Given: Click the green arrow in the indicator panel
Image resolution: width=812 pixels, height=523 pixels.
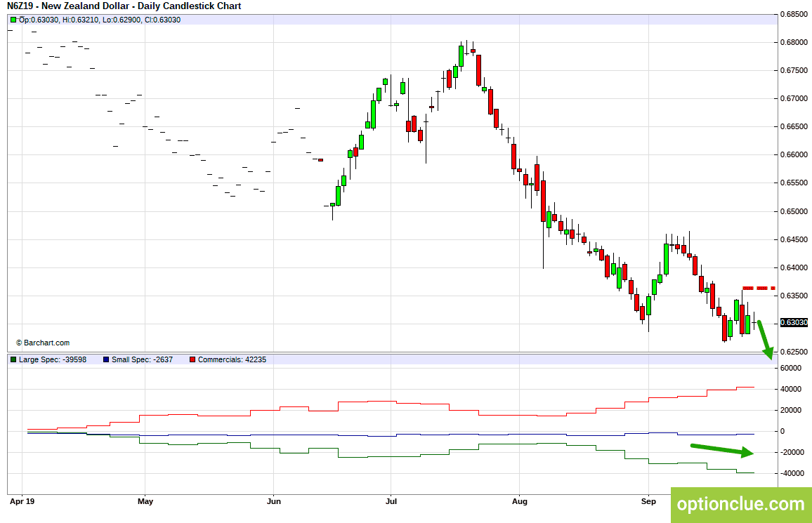Looking at the screenshot, I should [722, 451].
